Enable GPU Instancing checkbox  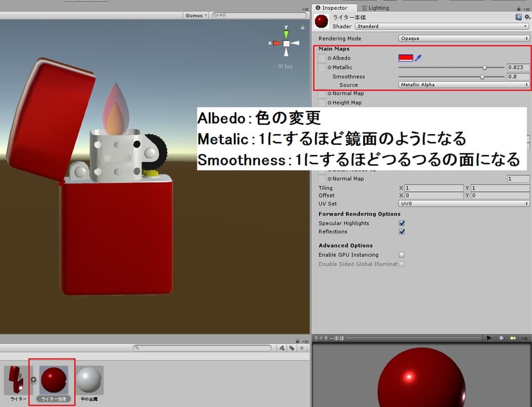coord(402,255)
